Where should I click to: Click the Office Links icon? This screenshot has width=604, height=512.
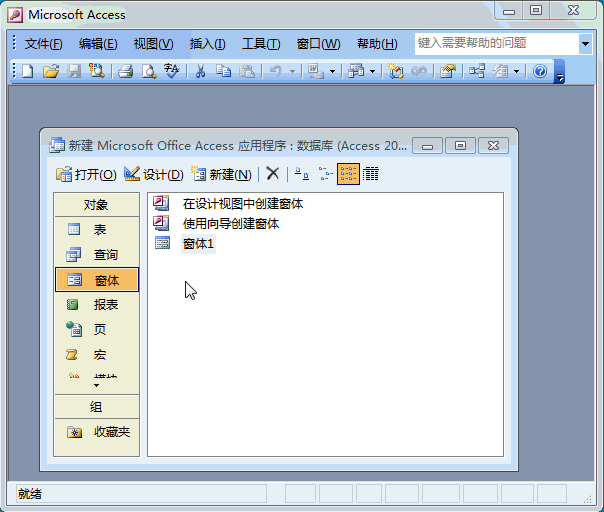point(316,72)
